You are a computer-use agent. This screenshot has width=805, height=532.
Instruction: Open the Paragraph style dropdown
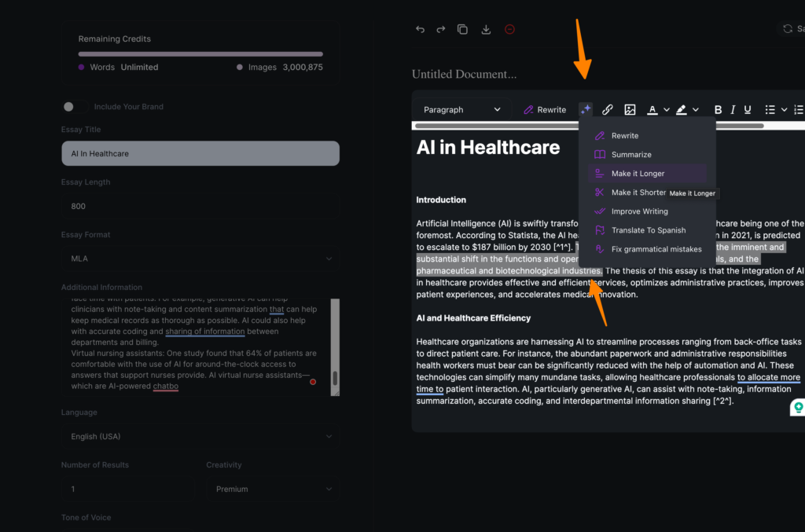[461, 110]
